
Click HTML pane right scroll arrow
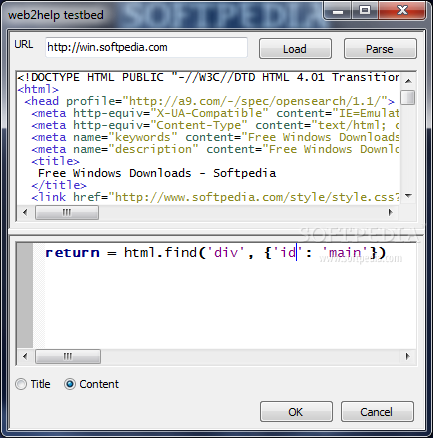coord(391,212)
